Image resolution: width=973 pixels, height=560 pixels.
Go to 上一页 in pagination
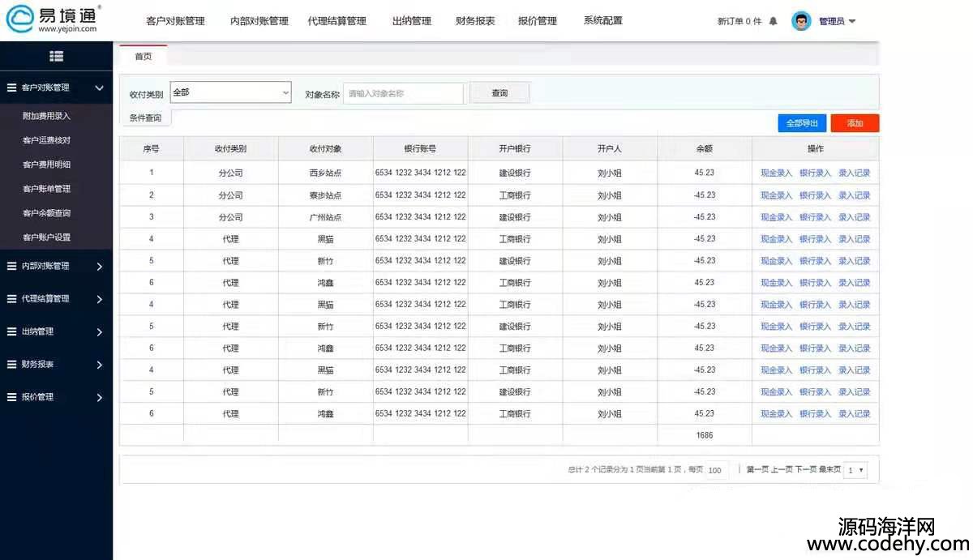(782, 470)
